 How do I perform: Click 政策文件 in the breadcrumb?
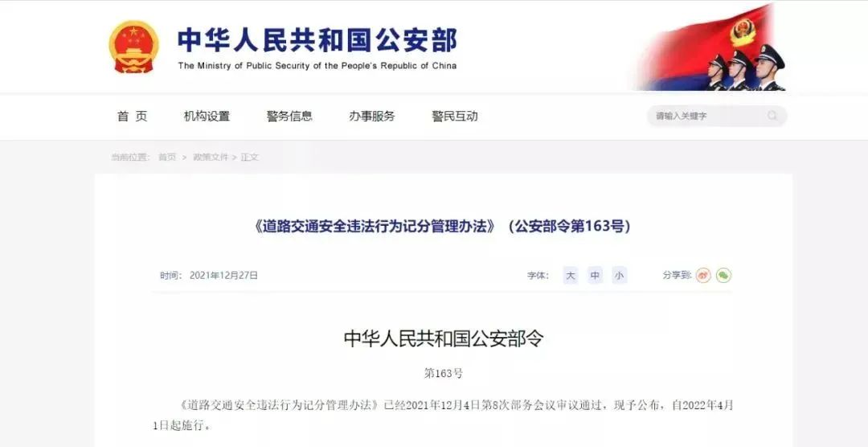[x=211, y=158]
